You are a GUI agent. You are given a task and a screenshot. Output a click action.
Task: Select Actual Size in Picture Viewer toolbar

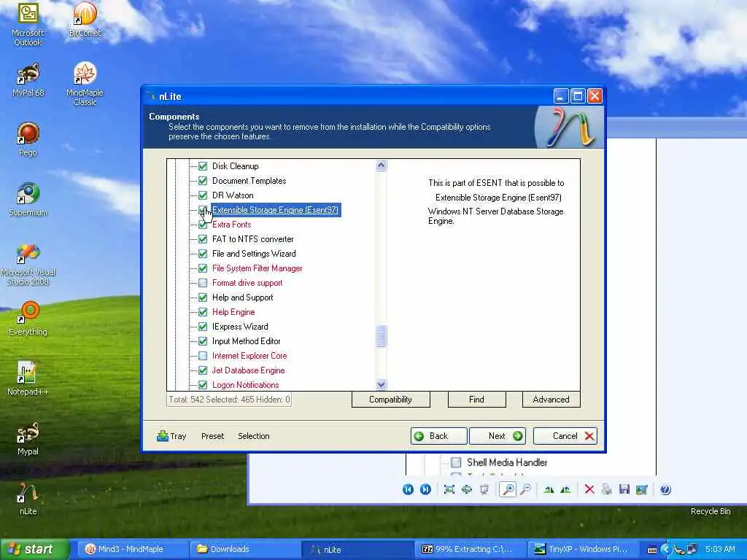click(466, 489)
